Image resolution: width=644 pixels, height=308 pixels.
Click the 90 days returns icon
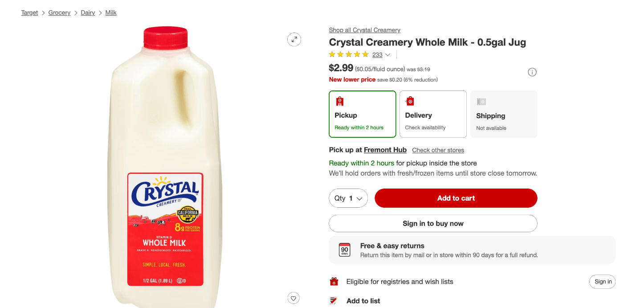click(x=345, y=250)
